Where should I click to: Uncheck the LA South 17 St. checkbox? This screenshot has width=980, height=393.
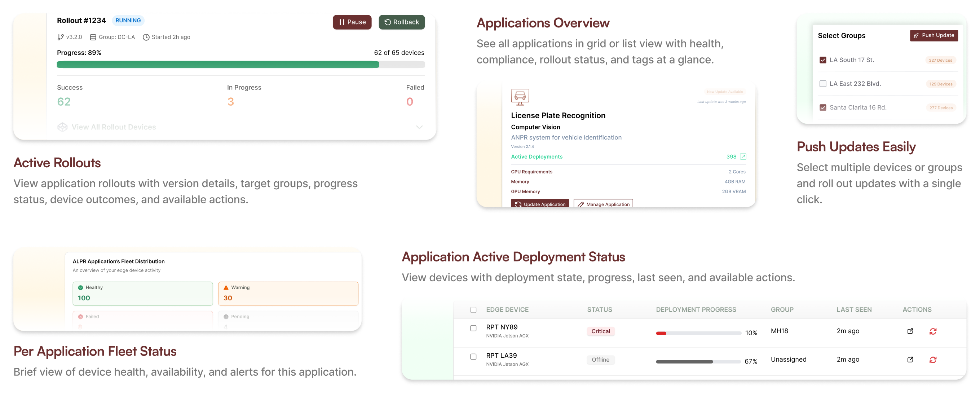(x=823, y=60)
